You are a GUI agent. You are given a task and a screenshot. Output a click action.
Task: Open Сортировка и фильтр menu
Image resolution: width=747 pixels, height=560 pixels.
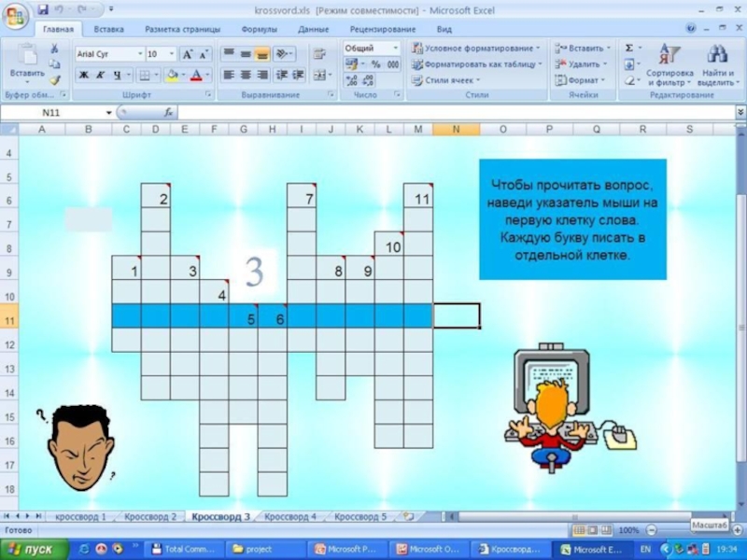click(x=669, y=64)
